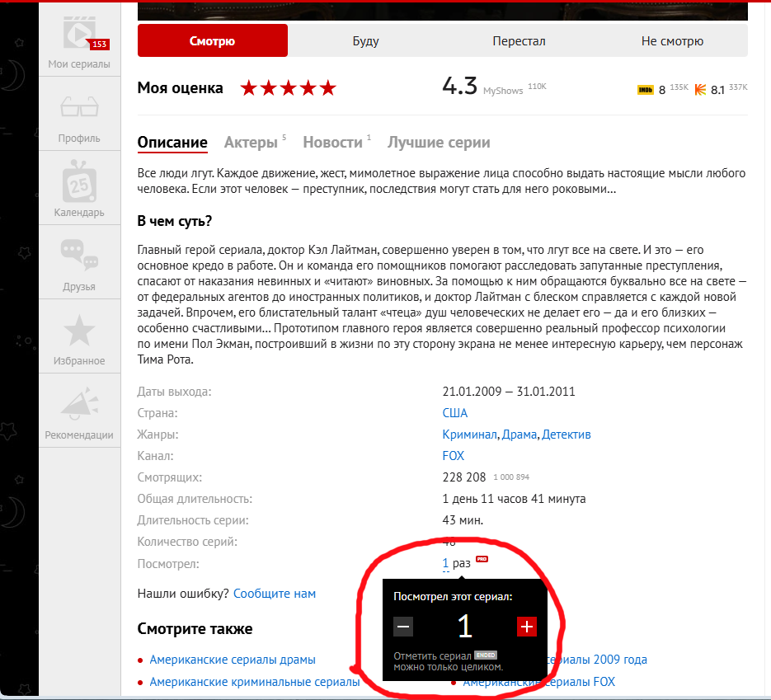
Task: Open the США country link
Action: (x=454, y=413)
